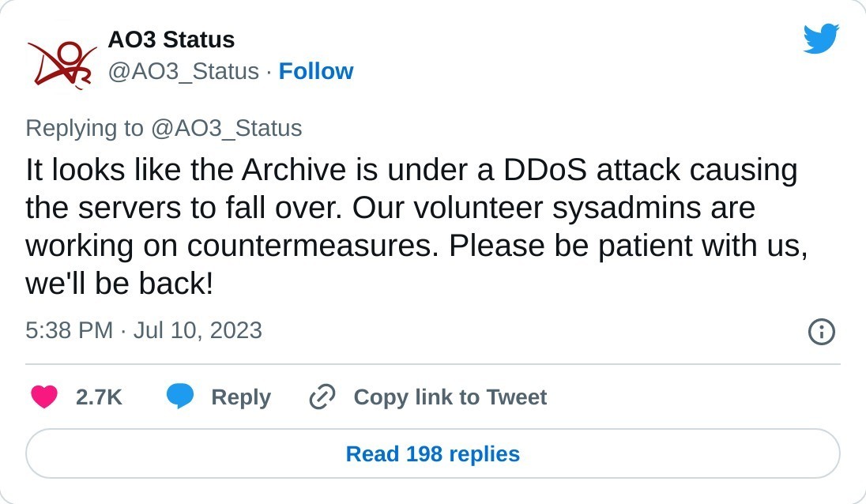Open the @AO3_Status mention in 'Replying to'
The width and height of the screenshot is (866, 504).
click(226, 129)
